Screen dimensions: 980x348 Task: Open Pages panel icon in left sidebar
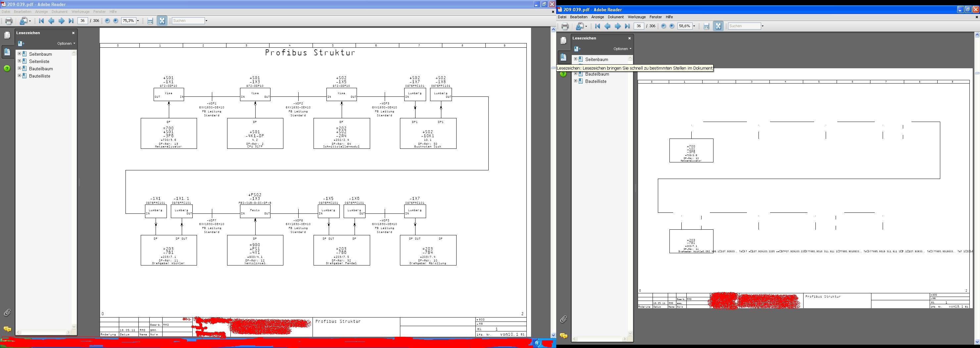(7, 35)
